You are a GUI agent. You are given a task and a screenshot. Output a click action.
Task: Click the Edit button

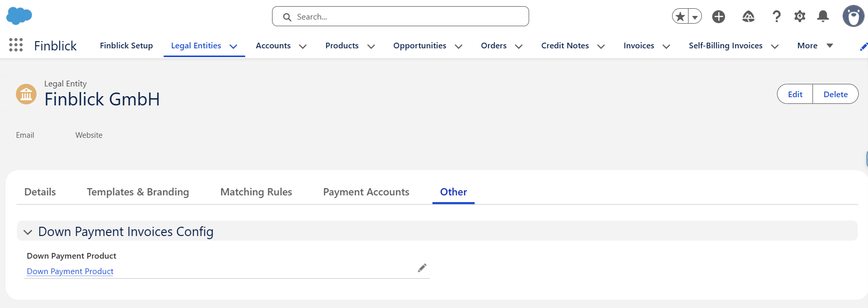[795, 94]
